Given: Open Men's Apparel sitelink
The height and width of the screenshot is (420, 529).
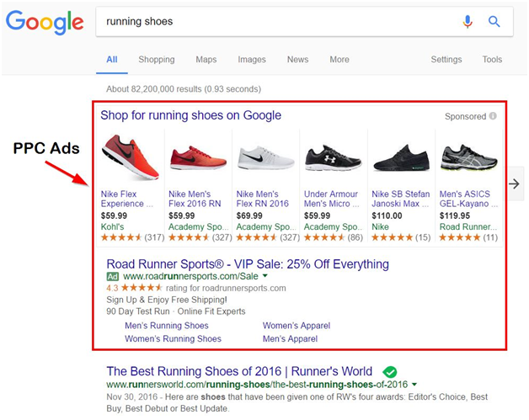Looking at the screenshot, I should point(290,338).
